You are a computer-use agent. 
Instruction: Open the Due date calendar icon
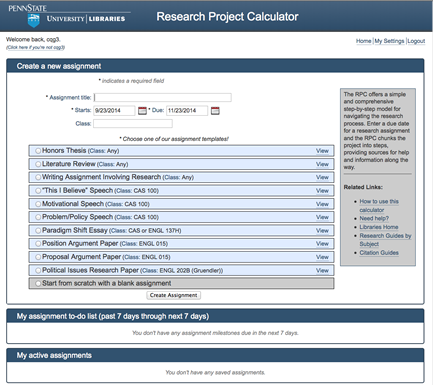tap(215, 111)
